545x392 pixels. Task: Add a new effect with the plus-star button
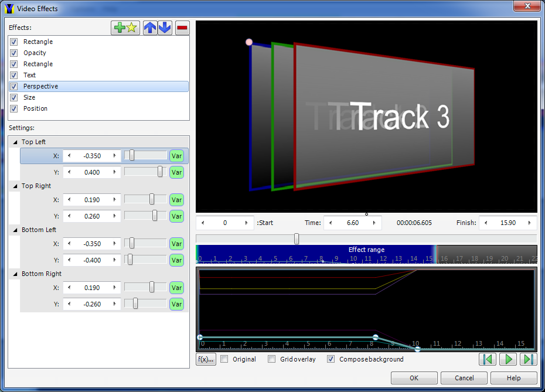point(125,28)
